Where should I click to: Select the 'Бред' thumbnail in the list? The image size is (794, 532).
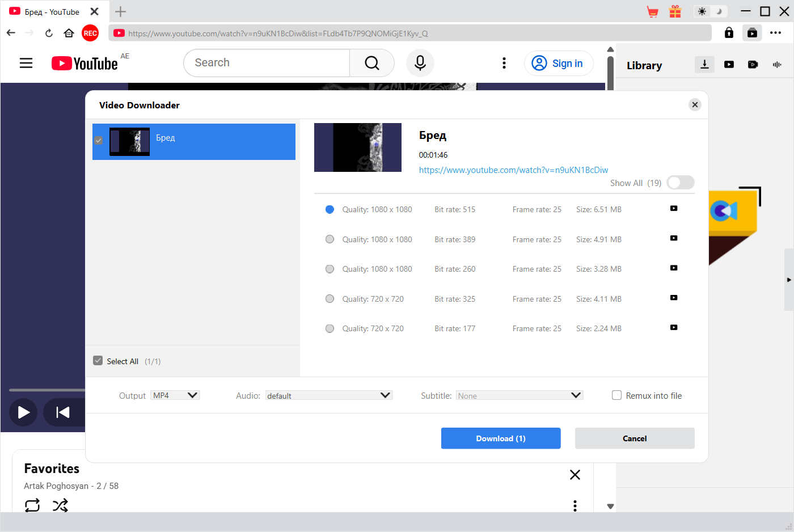point(129,142)
